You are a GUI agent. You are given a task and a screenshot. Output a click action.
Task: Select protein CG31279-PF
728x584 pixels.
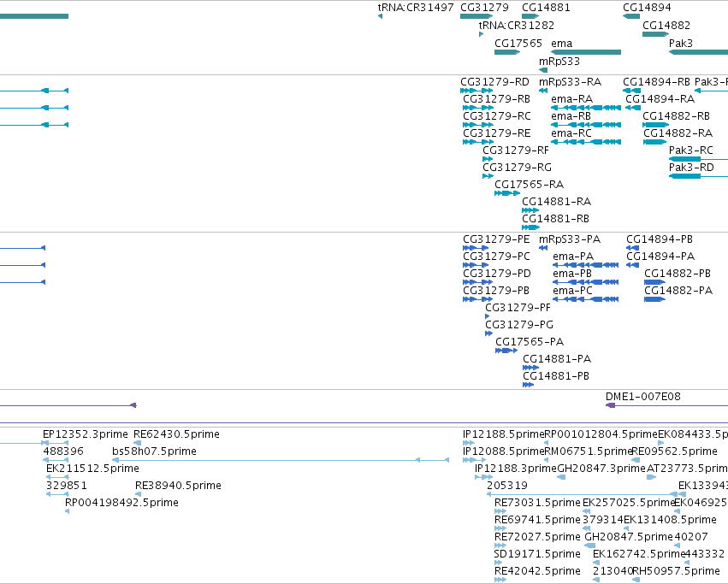518,308
